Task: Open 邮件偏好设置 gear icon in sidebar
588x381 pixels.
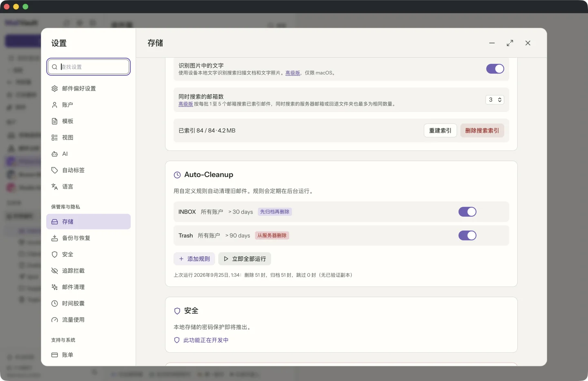Action: click(55, 89)
